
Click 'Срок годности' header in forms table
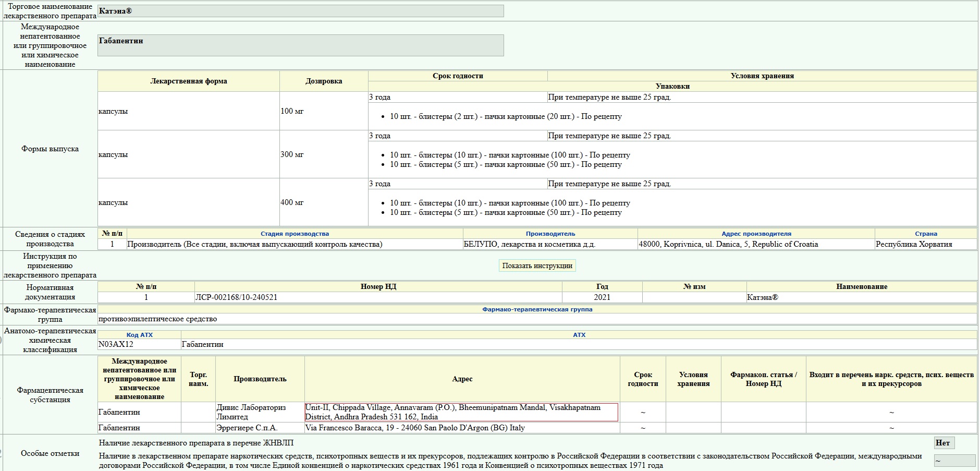pos(458,76)
